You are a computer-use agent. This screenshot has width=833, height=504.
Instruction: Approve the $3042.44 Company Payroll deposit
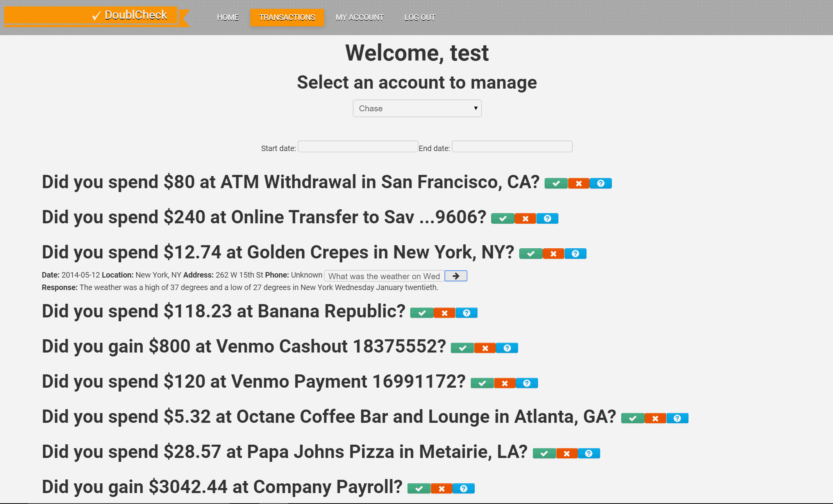(x=419, y=489)
